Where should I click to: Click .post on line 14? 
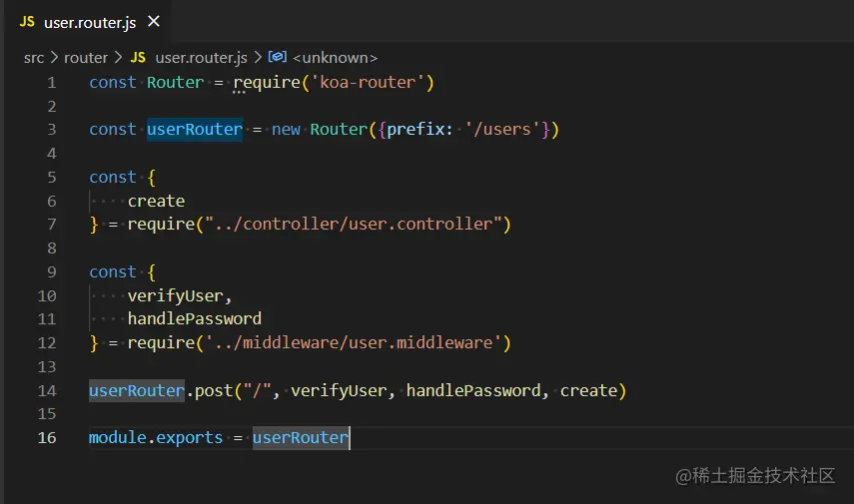(209, 391)
